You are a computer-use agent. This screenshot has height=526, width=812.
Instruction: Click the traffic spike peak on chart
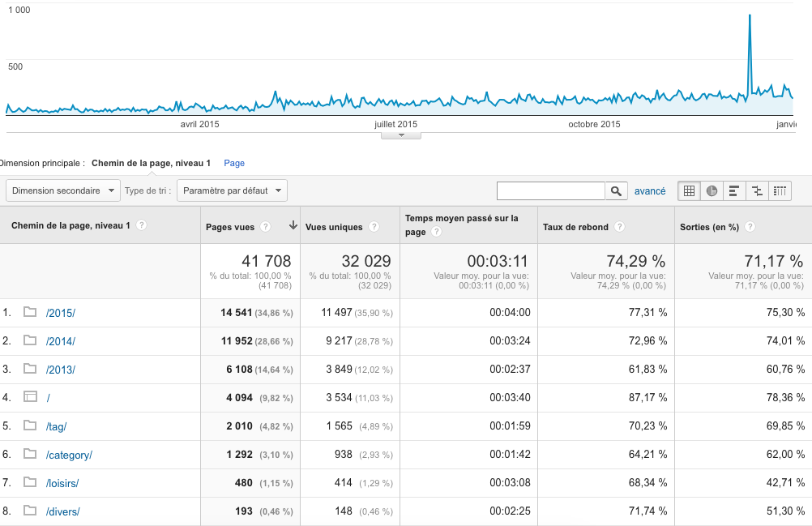[x=750, y=15]
